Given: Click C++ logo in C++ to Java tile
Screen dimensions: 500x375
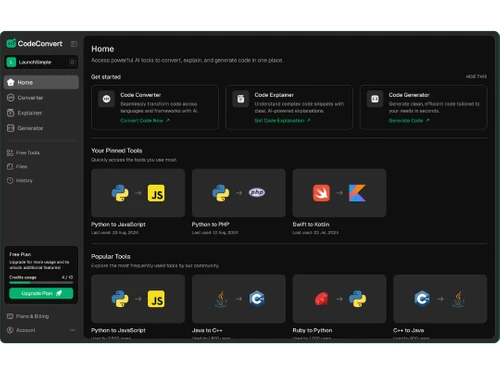Looking at the screenshot, I should pos(422,299).
